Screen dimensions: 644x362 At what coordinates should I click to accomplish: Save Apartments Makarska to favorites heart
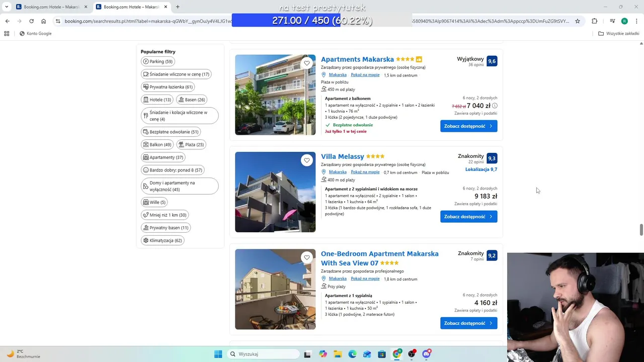[x=307, y=63]
